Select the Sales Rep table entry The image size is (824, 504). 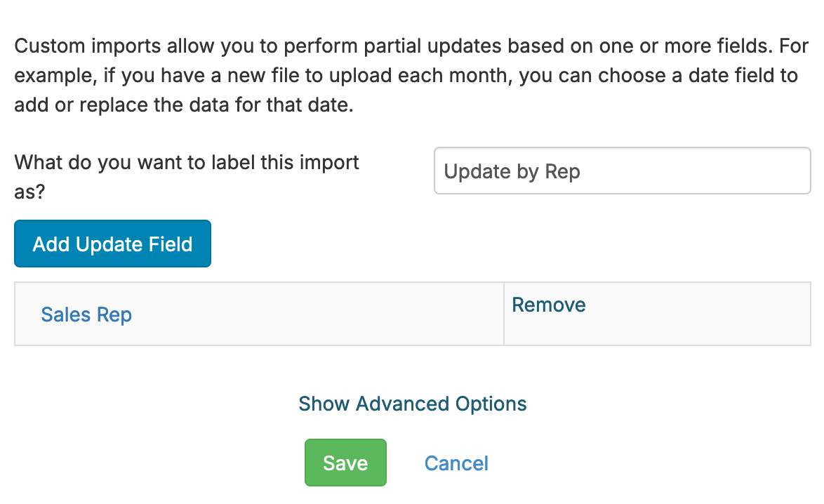(86, 314)
